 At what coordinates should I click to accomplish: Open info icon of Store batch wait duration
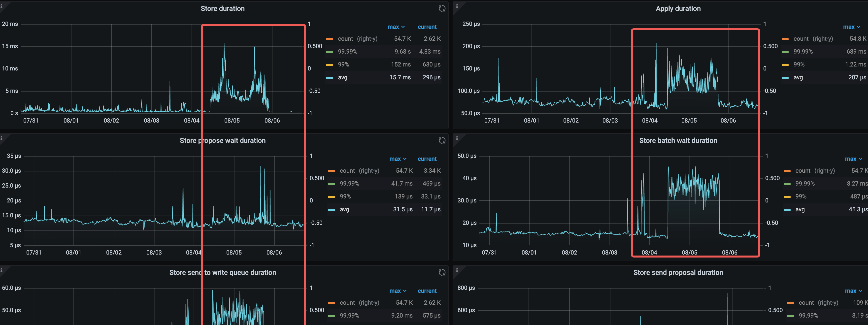click(457, 138)
